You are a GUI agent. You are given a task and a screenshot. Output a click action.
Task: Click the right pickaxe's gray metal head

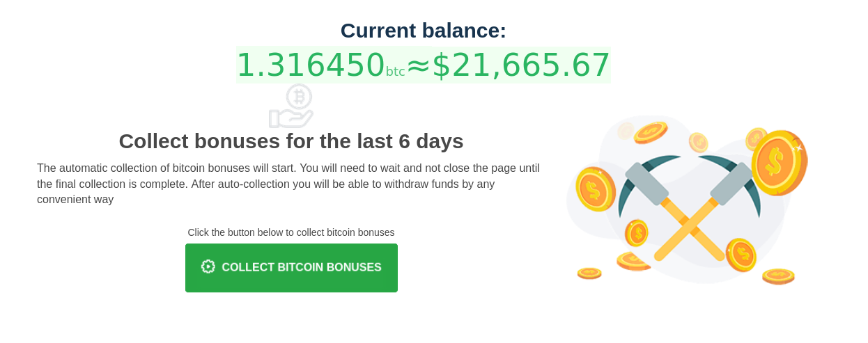point(731,183)
